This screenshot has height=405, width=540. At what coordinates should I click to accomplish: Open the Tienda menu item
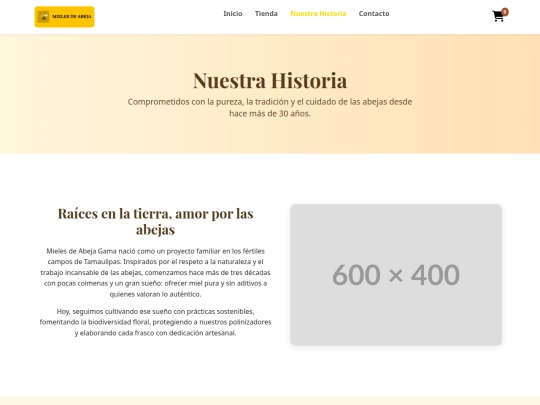pyautogui.click(x=266, y=14)
